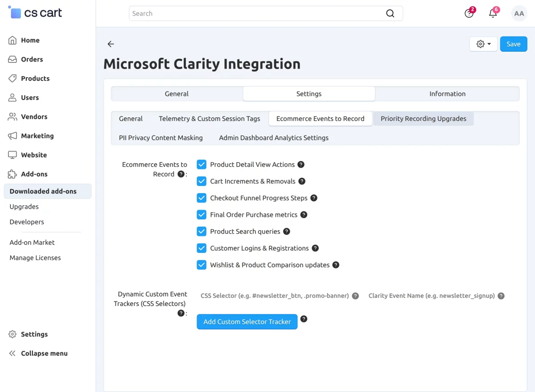Uncheck Product Search queries

(x=202, y=231)
